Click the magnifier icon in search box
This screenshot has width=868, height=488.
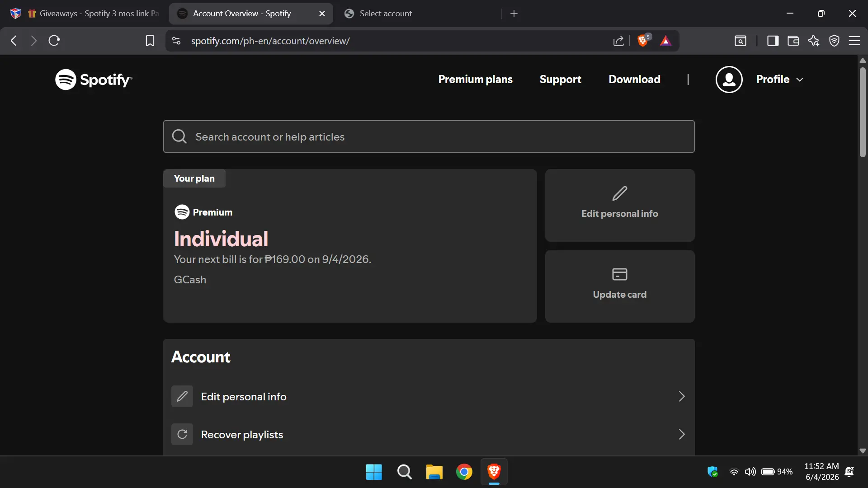pos(179,136)
